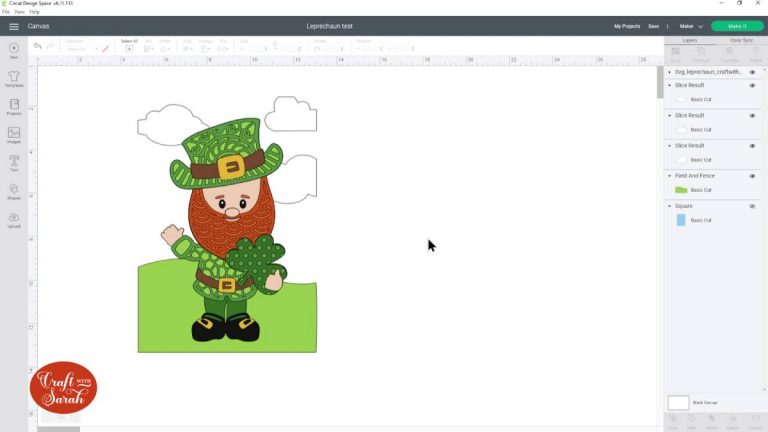Open the Maker machine dropdown
Screen dimensions: 768x432
coord(691,26)
